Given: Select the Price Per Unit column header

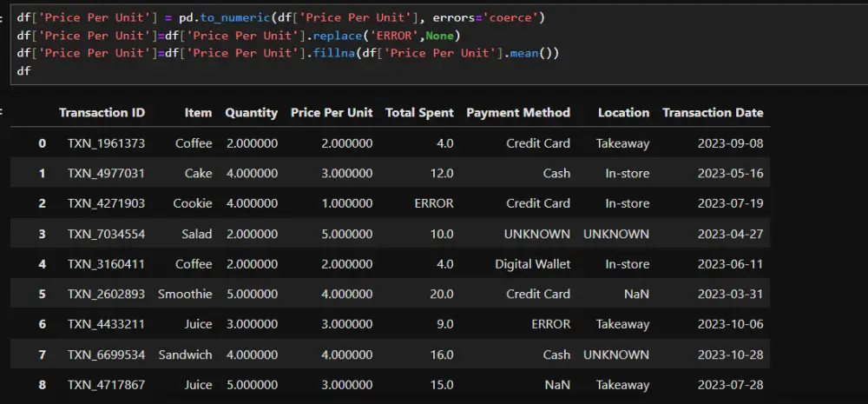Looking at the screenshot, I should pos(332,112).
